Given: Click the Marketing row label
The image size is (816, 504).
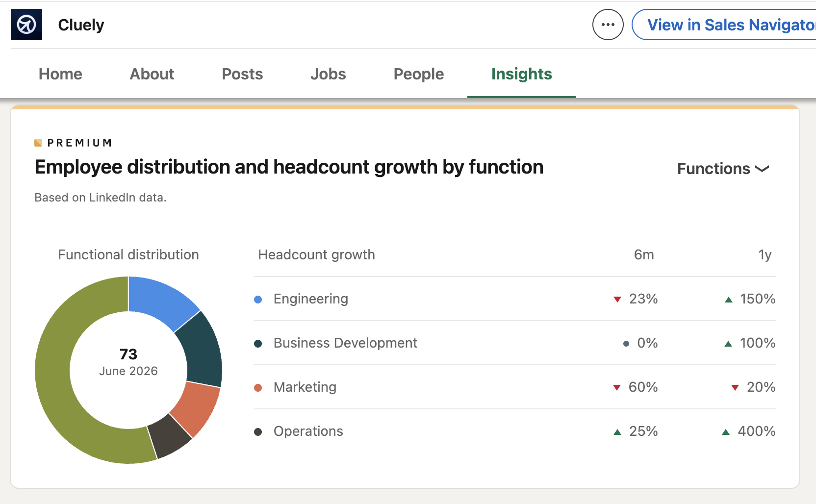Looking at the screenshot, I should point(305,387).
